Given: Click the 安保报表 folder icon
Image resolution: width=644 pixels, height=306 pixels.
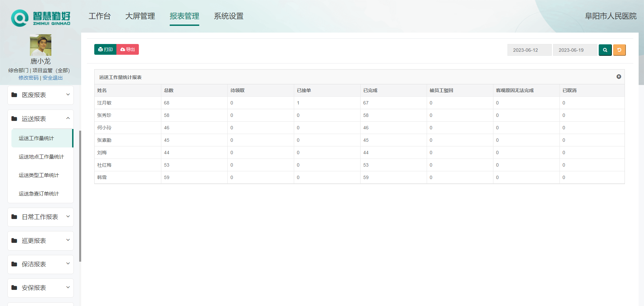Looking at the screenshot, I should [x=14, y=288].
